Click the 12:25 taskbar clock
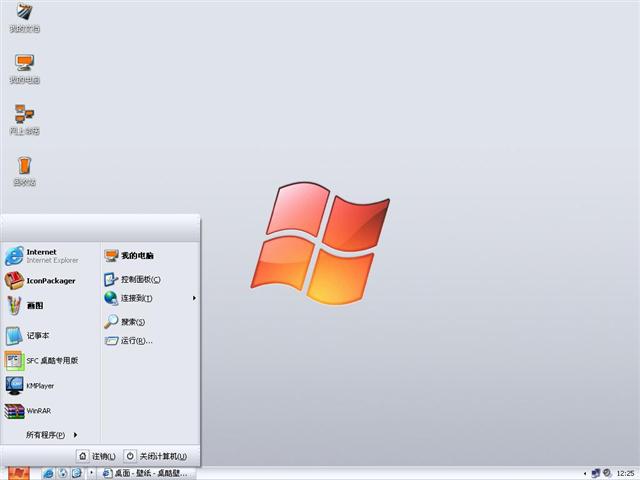This screenshot has width=640, height=480. (625, 473)
